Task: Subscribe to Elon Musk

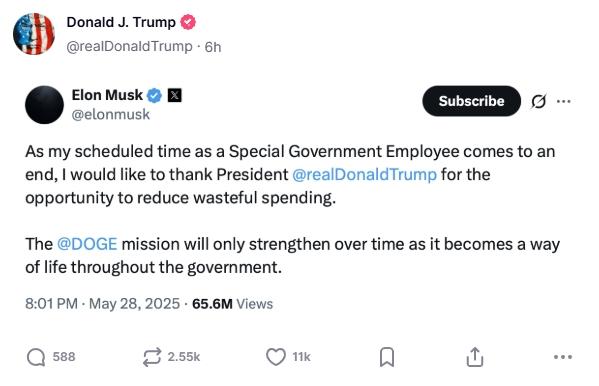Action: click(471, 101)
